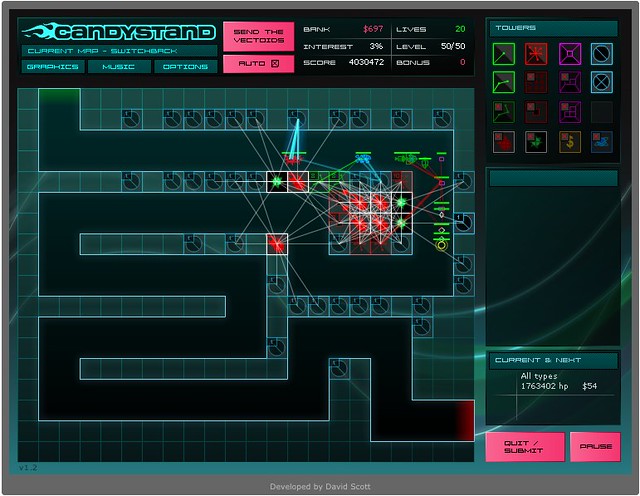Image resolution: width=640 pixels, height=496 pixels.
Task: Pause the game
Action: pyautogui.click(x=595, y=447)
